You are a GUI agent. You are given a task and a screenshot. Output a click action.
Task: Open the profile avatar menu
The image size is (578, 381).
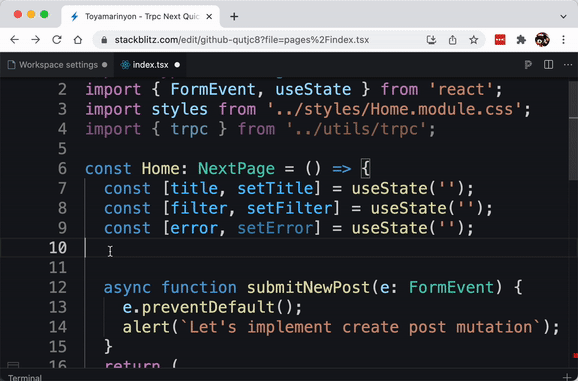[542, 40]
